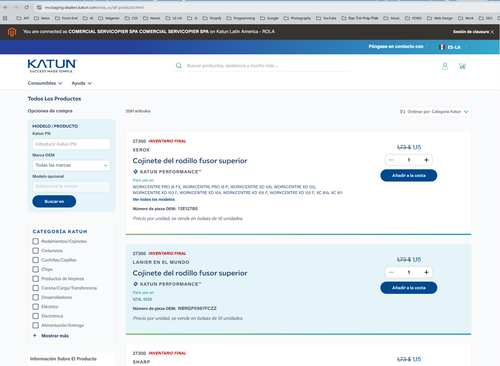
Task: Click the Katun logo to go home
Action: pyautogui.click(x=52, y=66)
